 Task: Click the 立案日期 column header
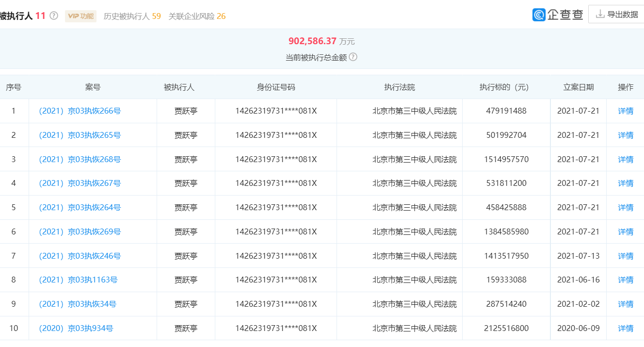[578, 87]
